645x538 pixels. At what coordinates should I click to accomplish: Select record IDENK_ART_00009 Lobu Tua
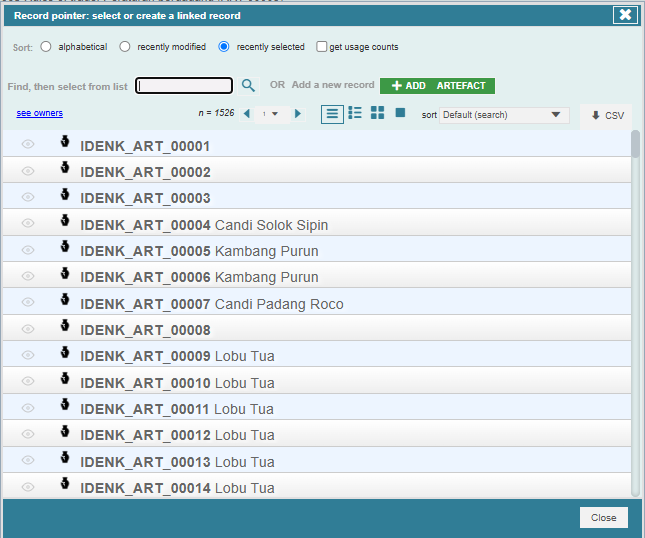click(317, 354)
